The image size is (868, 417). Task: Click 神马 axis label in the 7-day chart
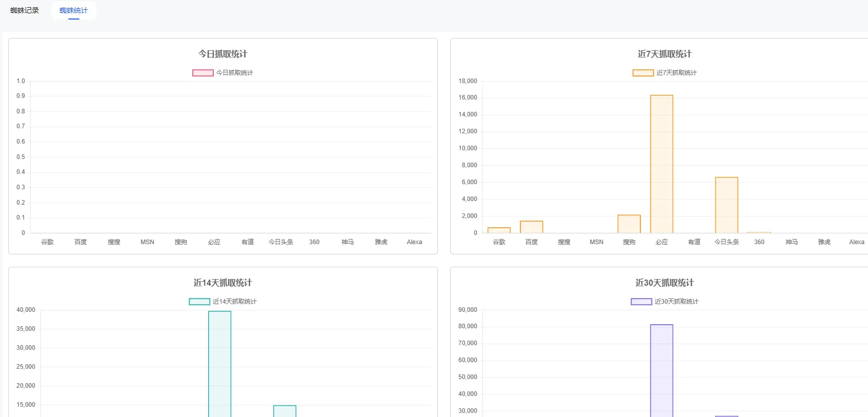[x=792, y=242]
